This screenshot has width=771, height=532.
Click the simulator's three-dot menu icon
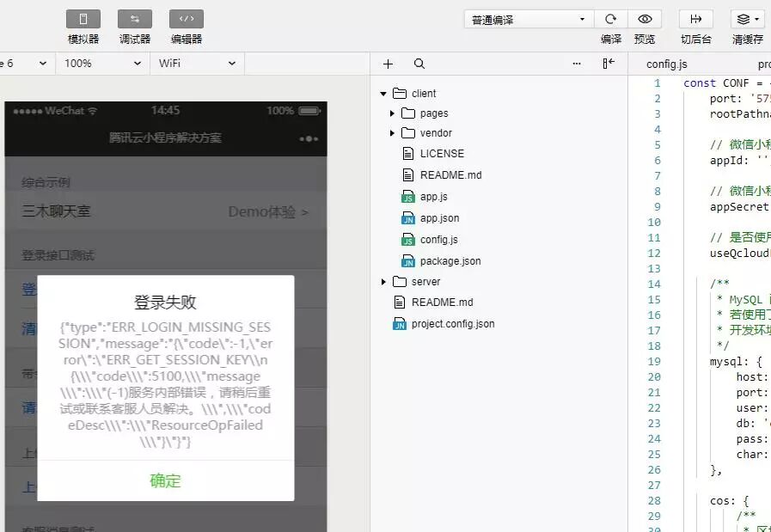[x=309, y=138]
